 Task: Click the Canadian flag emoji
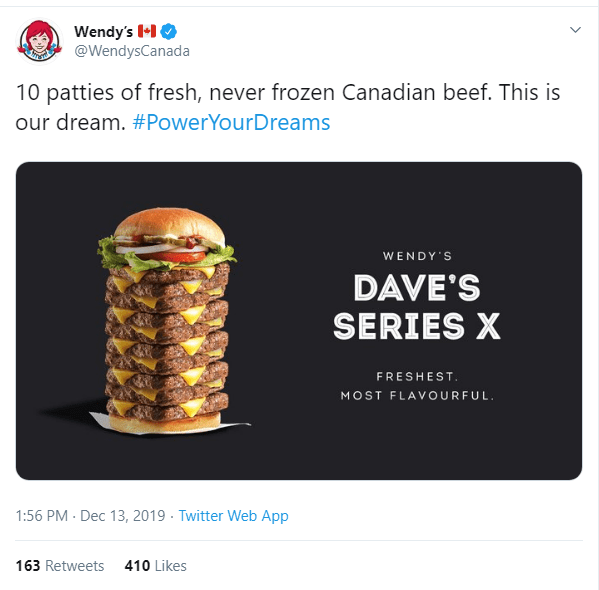[147, 31]
